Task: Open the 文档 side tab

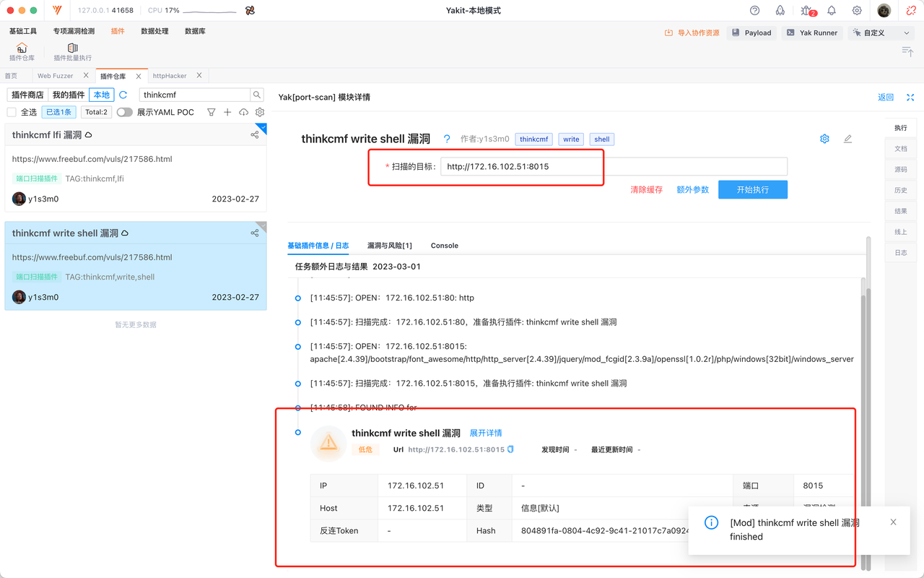Action: coord(901,148)
